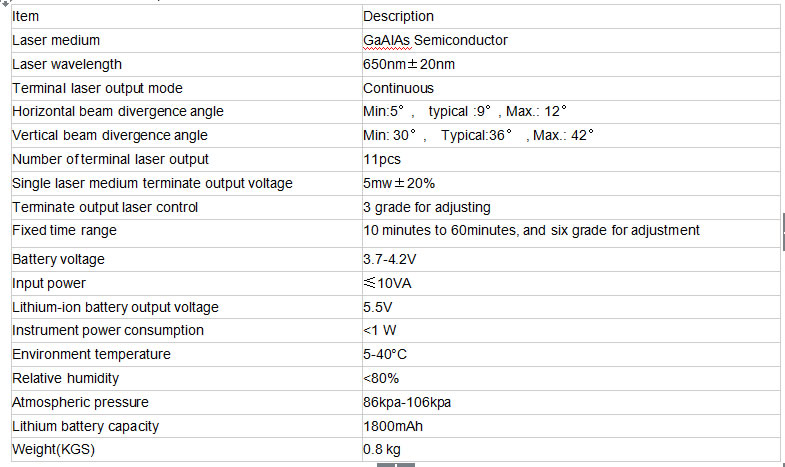Click the Item header cell
Image resolution: width=785 pixels, height=467 pixels.
coord(186,17)
